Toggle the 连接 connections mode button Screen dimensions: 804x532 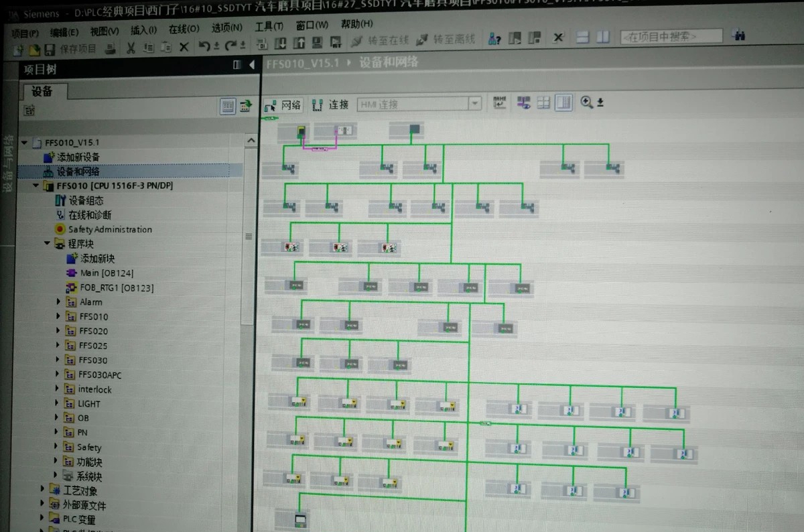tap(331, 105)
